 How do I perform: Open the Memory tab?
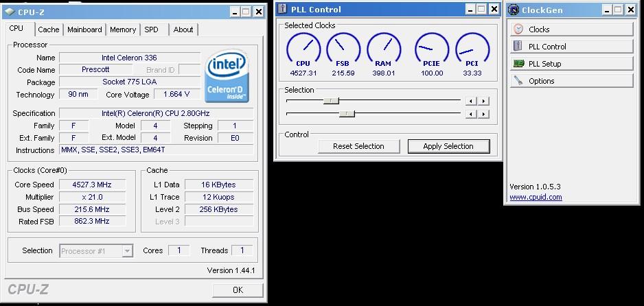[x=123, y=30]
